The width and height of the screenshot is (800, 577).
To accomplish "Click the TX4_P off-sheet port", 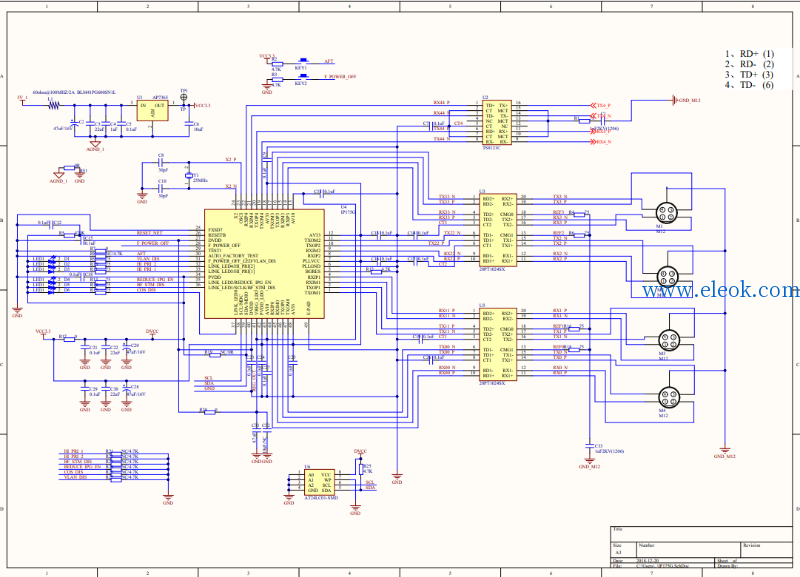I will click(601, 106).
